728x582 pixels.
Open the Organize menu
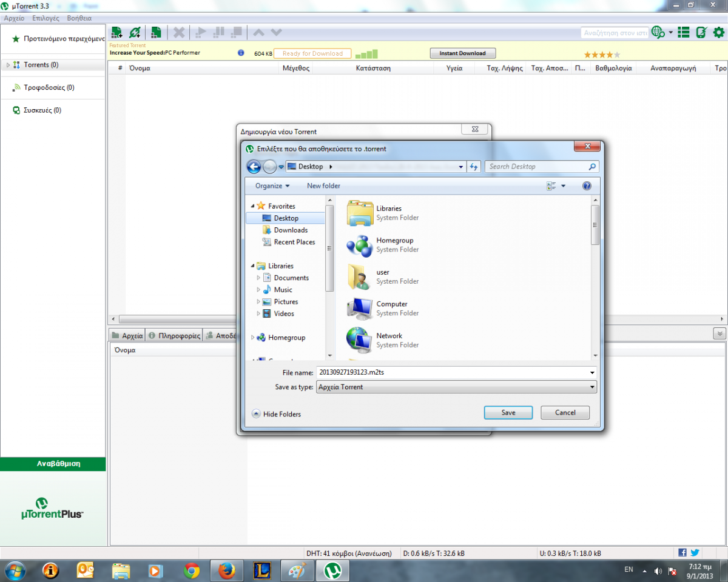(x=272, y=186)
